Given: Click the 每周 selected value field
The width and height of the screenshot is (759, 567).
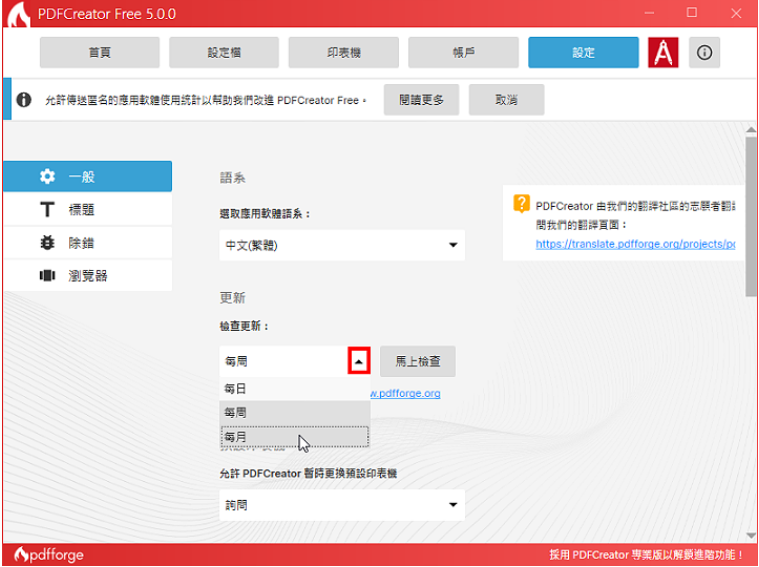Looking at the screenshot, I should pos(284,361).
